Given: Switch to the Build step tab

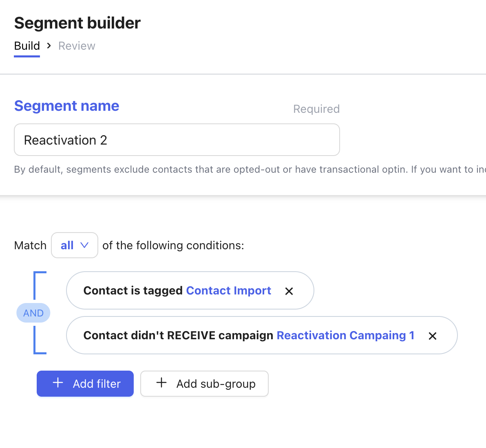Looking at the screenshot, I should 27,46.
